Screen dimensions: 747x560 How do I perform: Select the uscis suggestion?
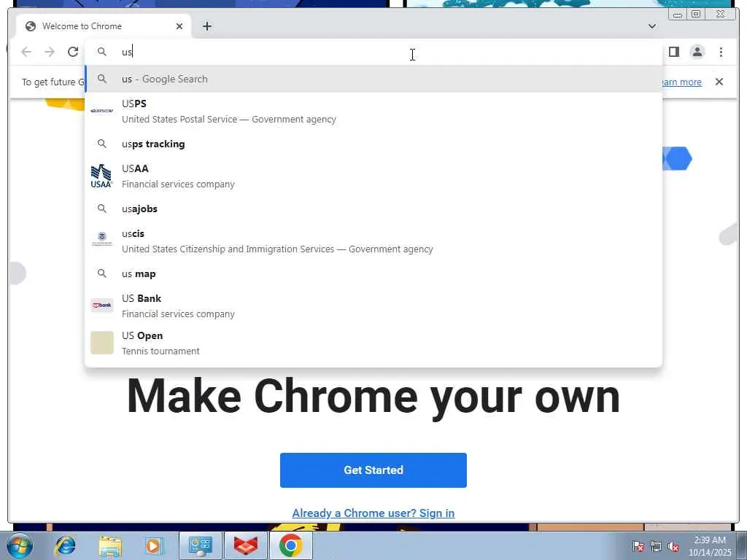click(x=373, y=241)
